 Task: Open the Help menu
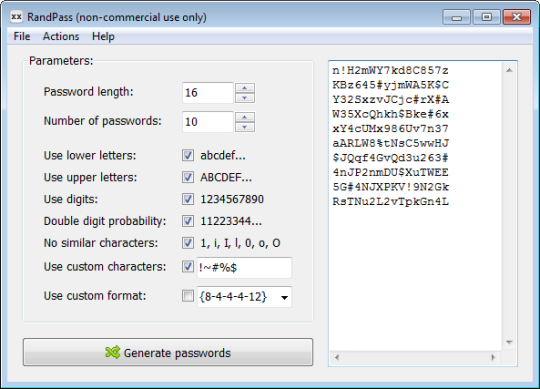tap(103, 36)
